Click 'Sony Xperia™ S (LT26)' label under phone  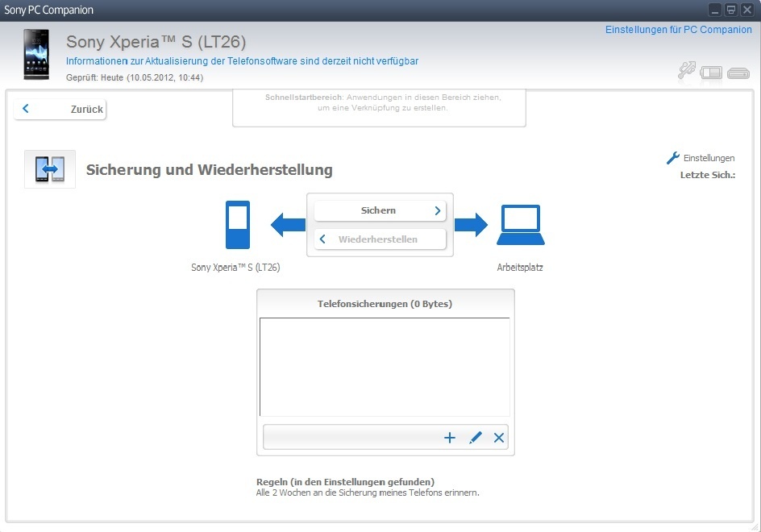235,268
